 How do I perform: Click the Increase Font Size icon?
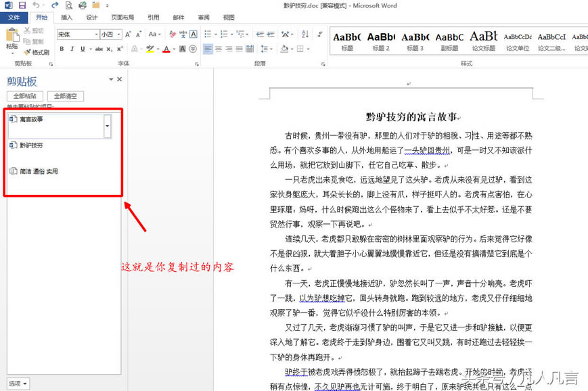pos(127,34)
